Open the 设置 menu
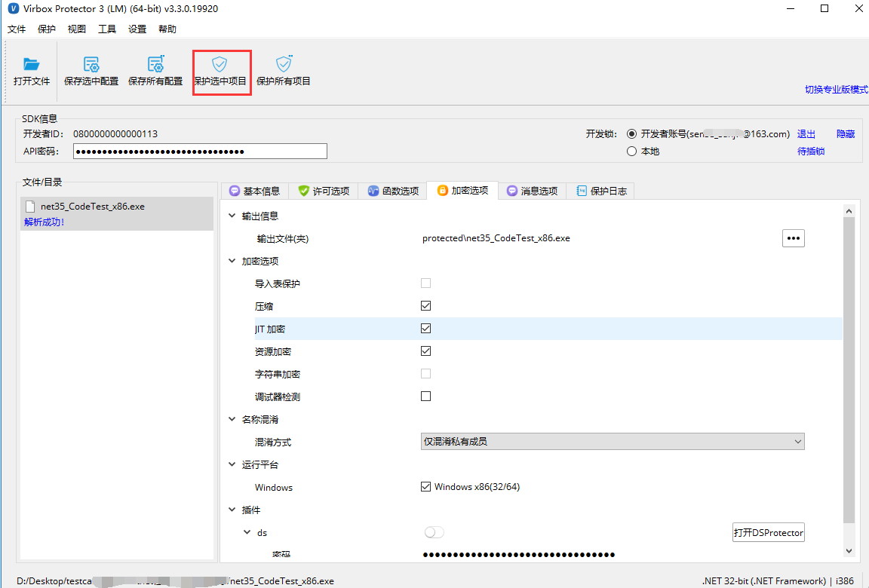869x588 pixels. click(137, 29)
